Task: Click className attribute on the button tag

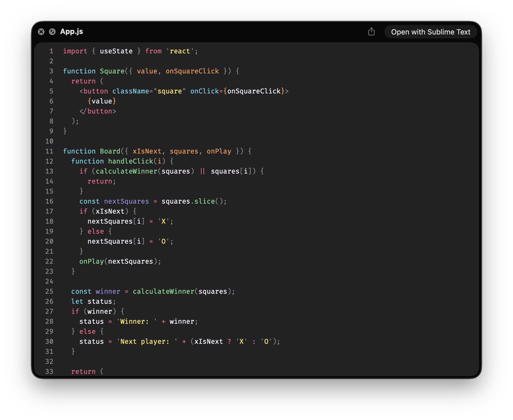Action: pos(131,91)
